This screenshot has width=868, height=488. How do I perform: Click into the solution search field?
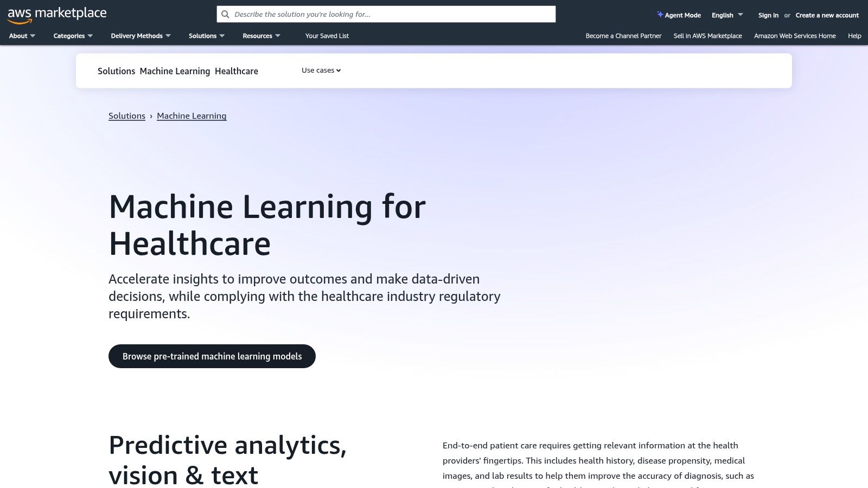[x=385, y=14]
